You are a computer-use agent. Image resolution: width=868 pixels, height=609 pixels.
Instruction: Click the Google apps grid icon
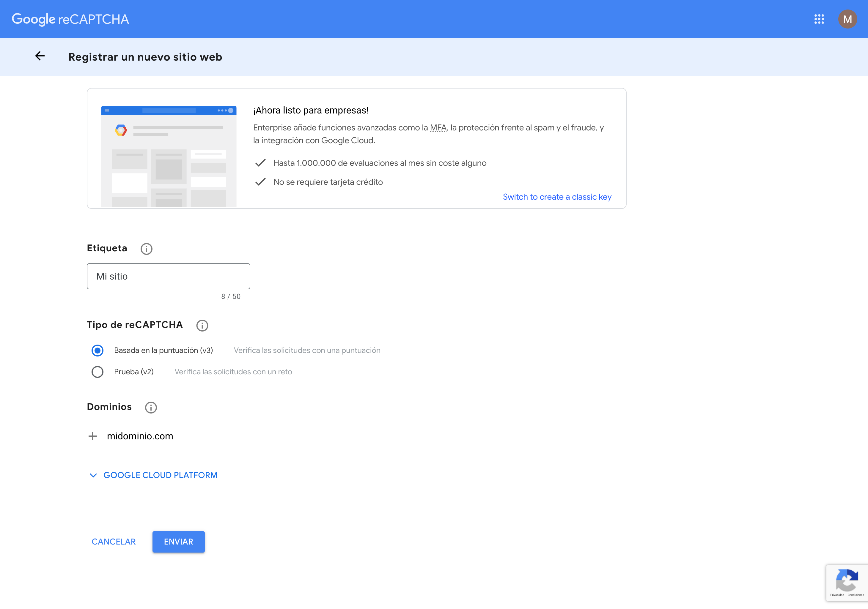819,18
